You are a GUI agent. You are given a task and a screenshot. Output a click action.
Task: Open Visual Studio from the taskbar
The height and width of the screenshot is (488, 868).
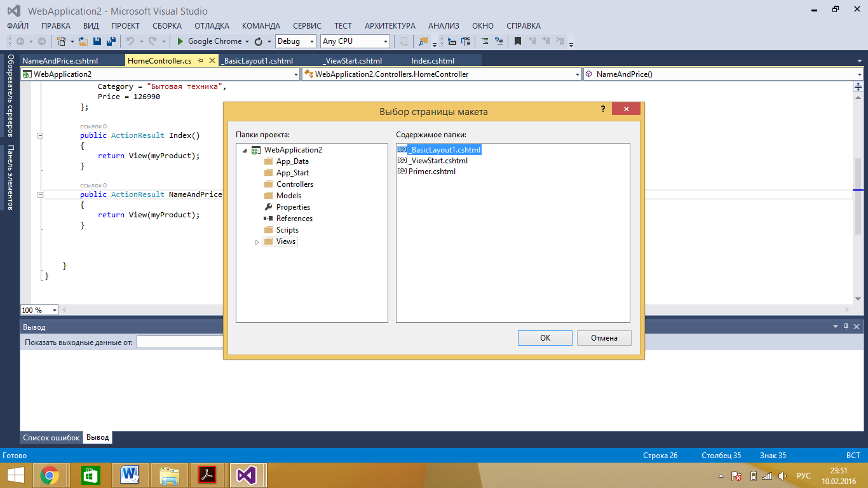(x=247, y=475)
